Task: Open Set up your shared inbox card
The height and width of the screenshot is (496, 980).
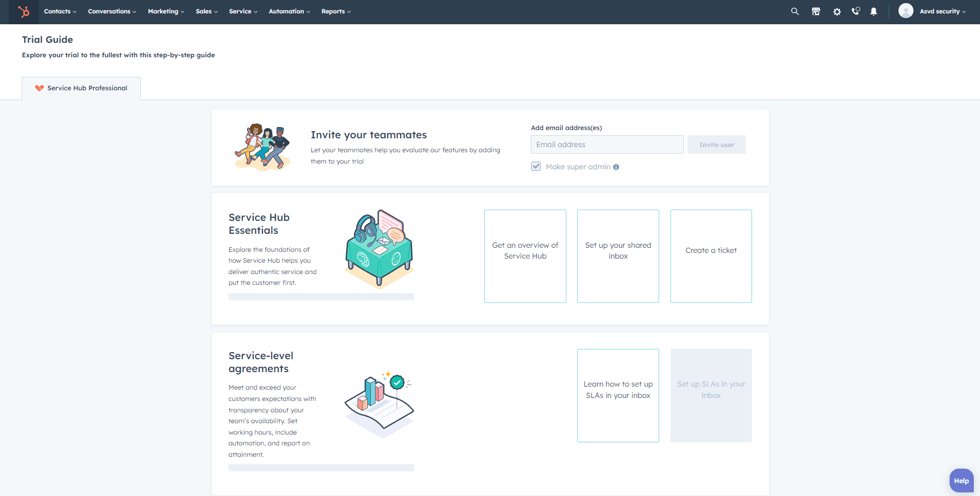Action: pyautogui.click(x=618, y=256)
